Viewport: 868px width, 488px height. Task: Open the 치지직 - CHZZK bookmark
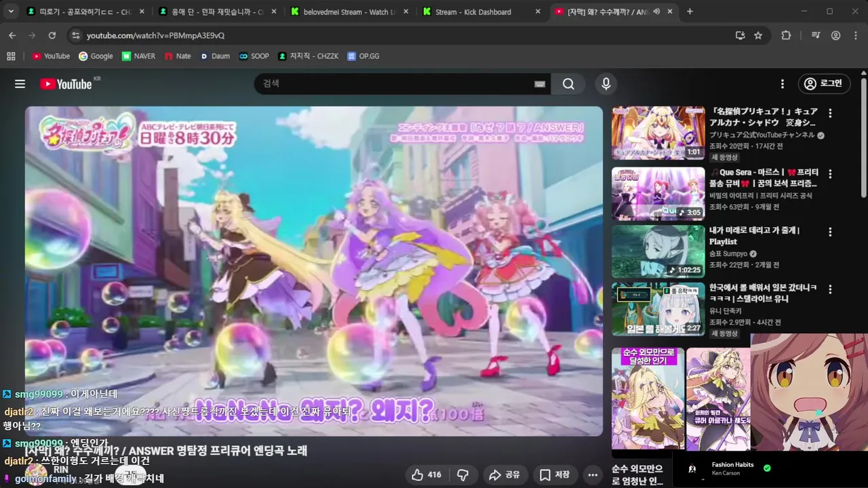coord(308,56)
